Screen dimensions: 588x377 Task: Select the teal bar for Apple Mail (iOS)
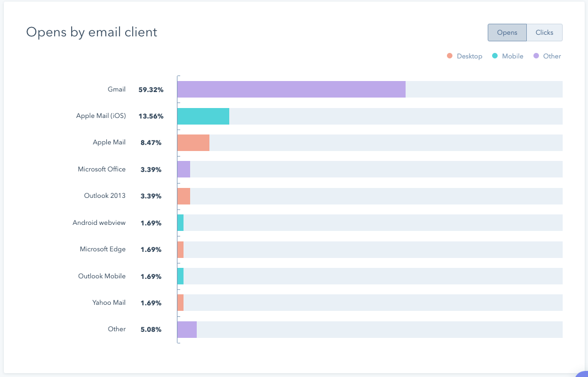(x=202, y=116)
